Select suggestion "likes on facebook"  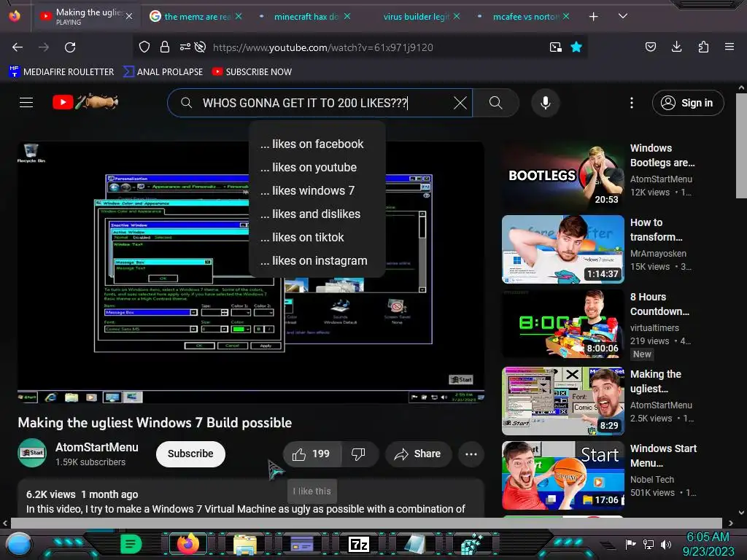pyautogui.click(x=317, y=144)
